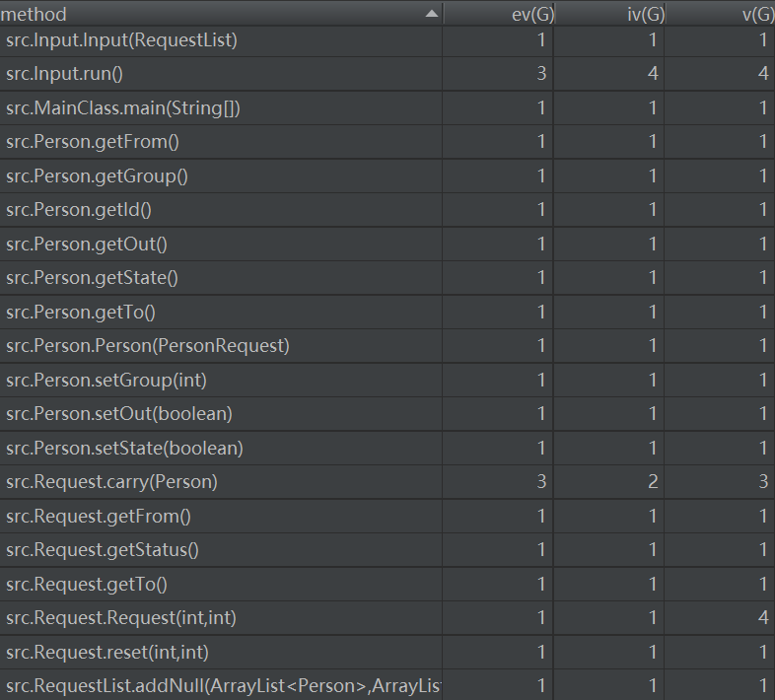Click v(G) value for src.Person.setOut(boolean)
Image resolution: width=775 pixels, height=700 pixels.
click(763, 414)
